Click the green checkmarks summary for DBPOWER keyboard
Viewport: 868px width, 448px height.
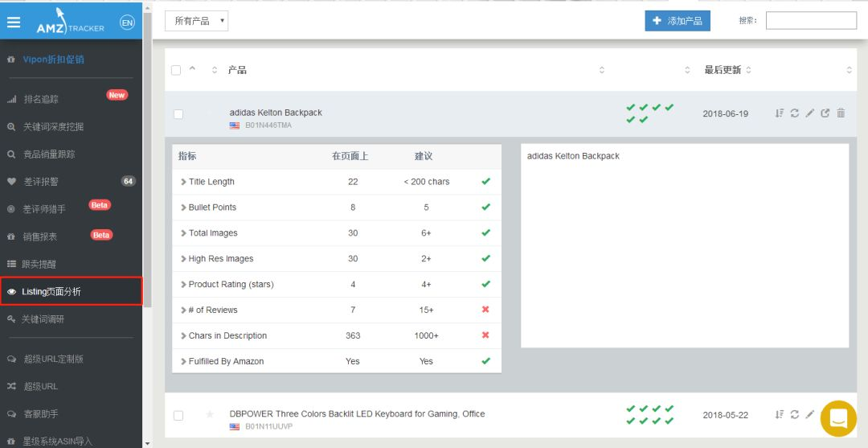(650, 415)
